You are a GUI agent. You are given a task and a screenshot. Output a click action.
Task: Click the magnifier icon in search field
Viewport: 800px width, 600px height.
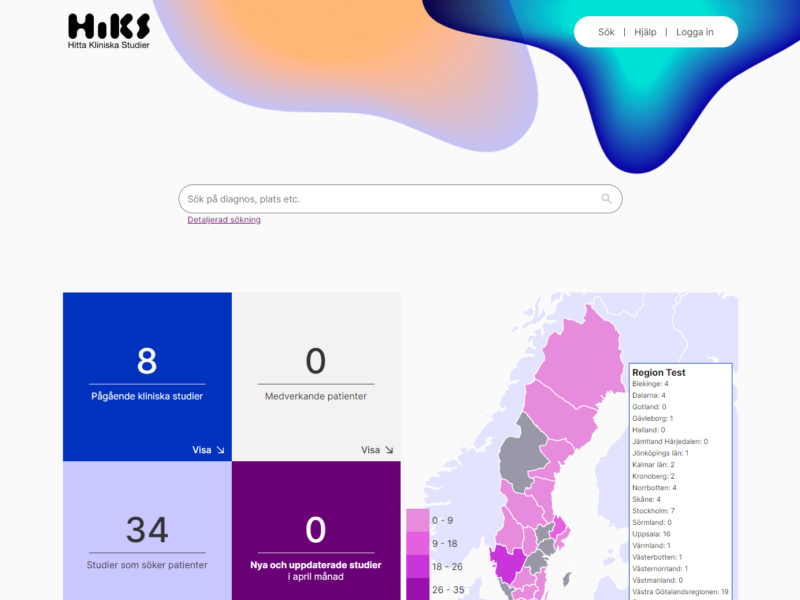pos(606,199)
